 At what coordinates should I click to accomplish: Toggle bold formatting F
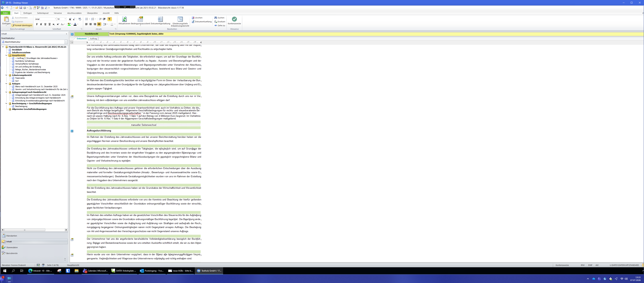point(37,24)
